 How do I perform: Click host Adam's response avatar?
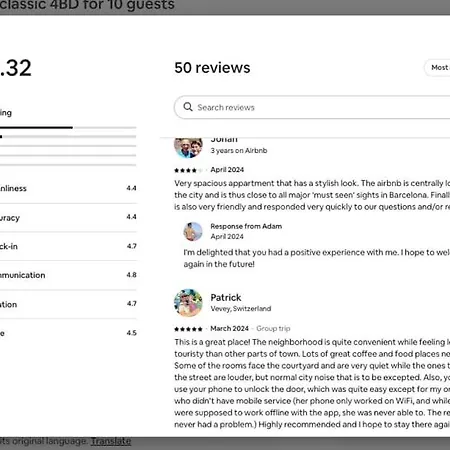(x=193, y=231)
